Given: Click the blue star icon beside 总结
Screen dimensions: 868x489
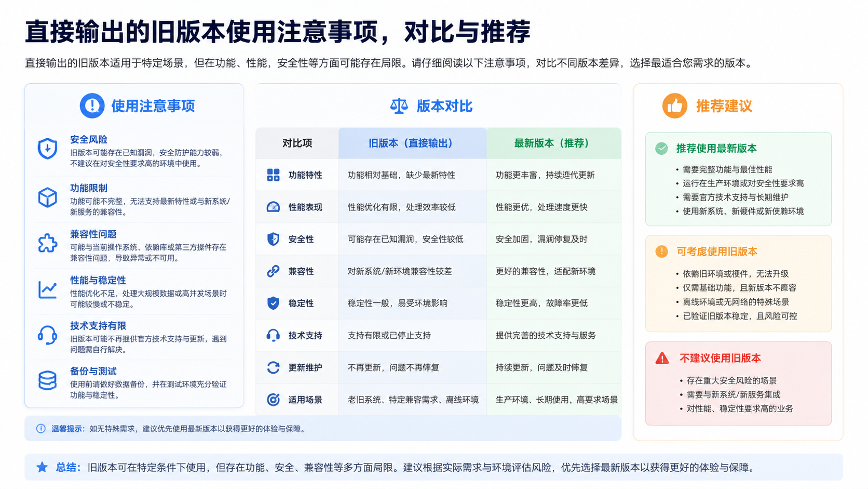Looking at the screenshot, I should pyautogui.click(x=42, y=467).
